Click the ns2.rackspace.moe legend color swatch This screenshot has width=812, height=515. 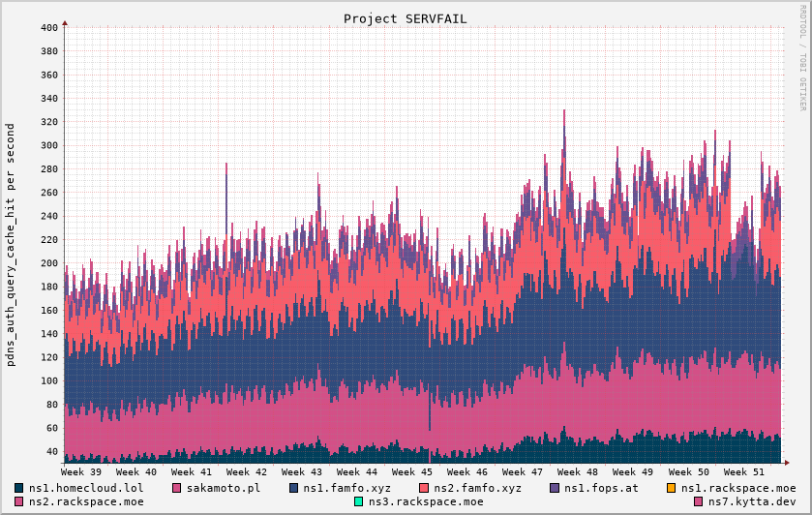click(x=19, y=501)
